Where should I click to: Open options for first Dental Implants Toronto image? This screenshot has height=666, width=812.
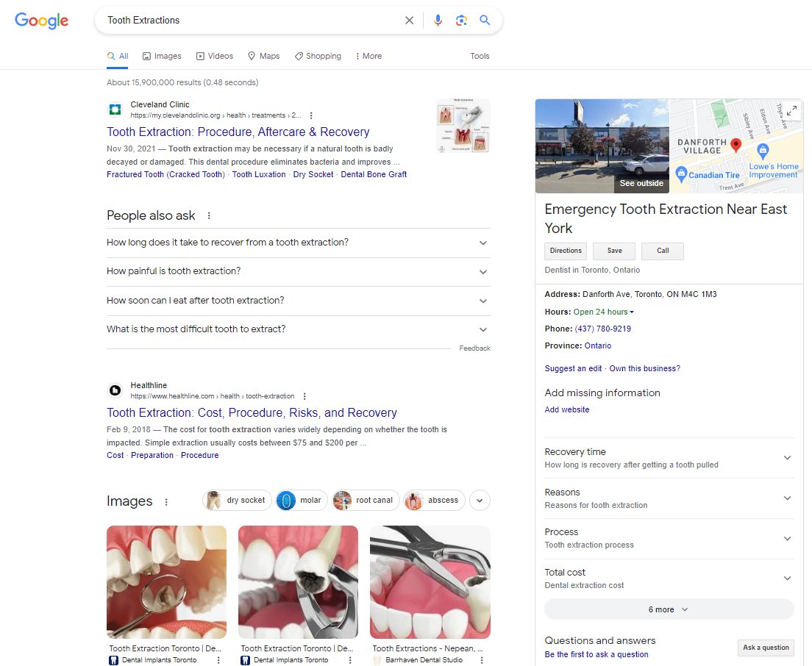tap(218, 660)
